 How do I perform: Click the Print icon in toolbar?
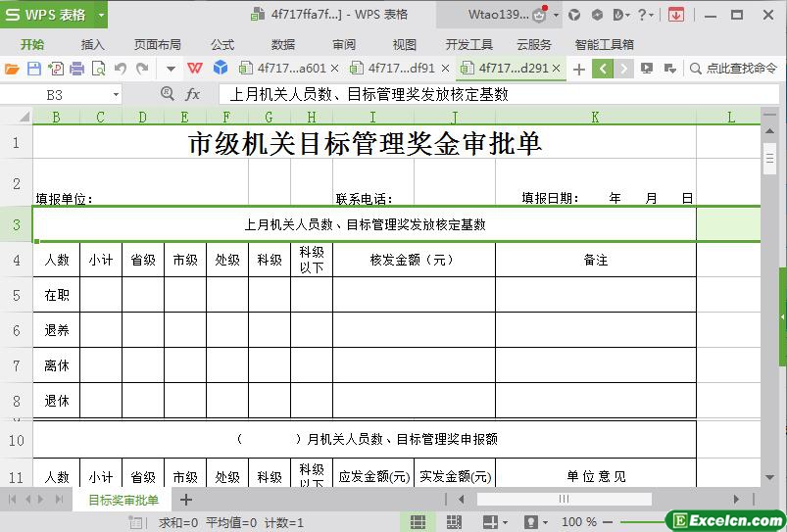(76, 69)
